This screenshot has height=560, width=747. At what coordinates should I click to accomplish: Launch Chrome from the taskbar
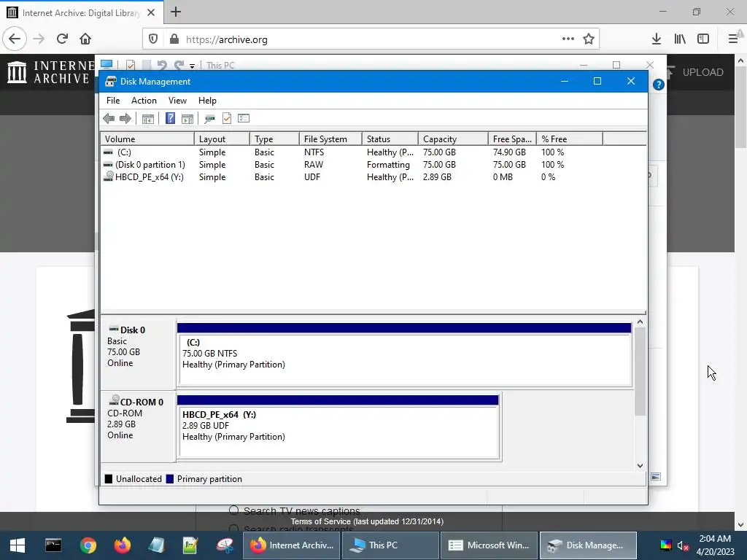point(88,545)
